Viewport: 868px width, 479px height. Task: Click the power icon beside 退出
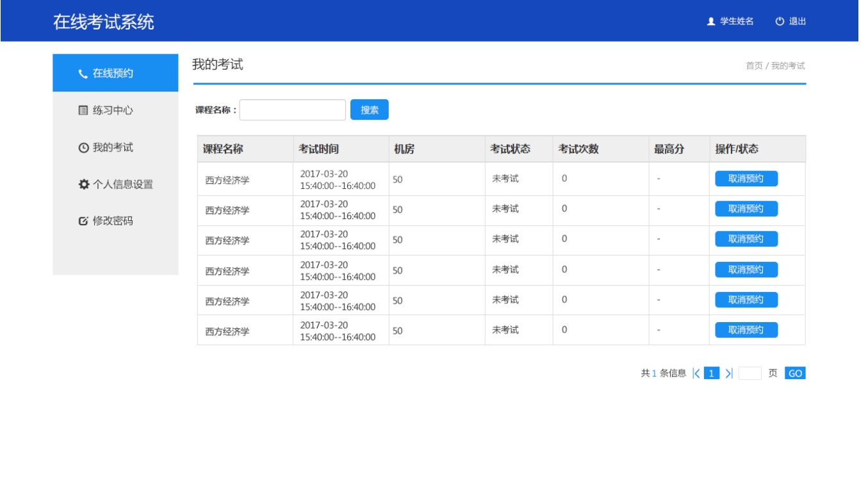pos(780,21)
